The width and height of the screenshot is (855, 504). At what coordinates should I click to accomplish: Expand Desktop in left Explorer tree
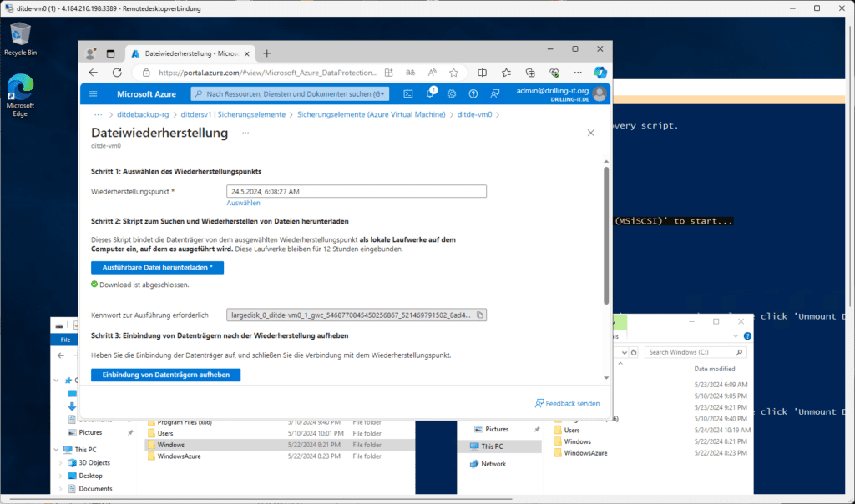coord(60,476)
